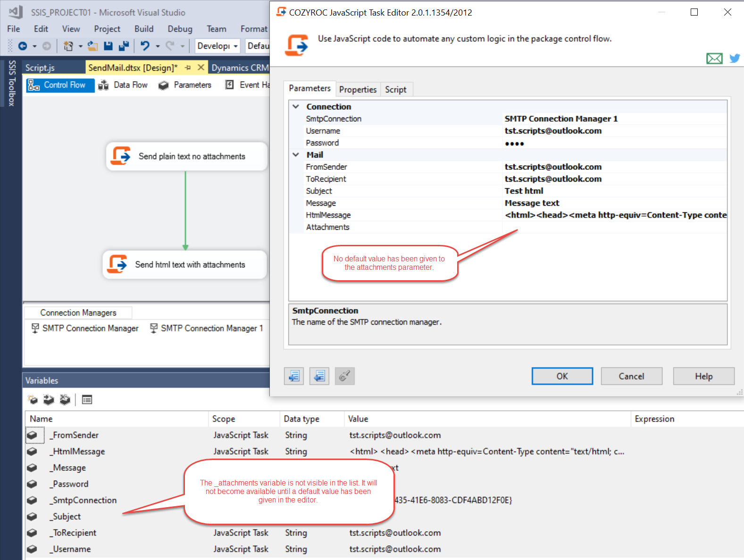This screenshot has height=560, width=744.
Task: Open the Debug menu
Action: click(180, 29)
